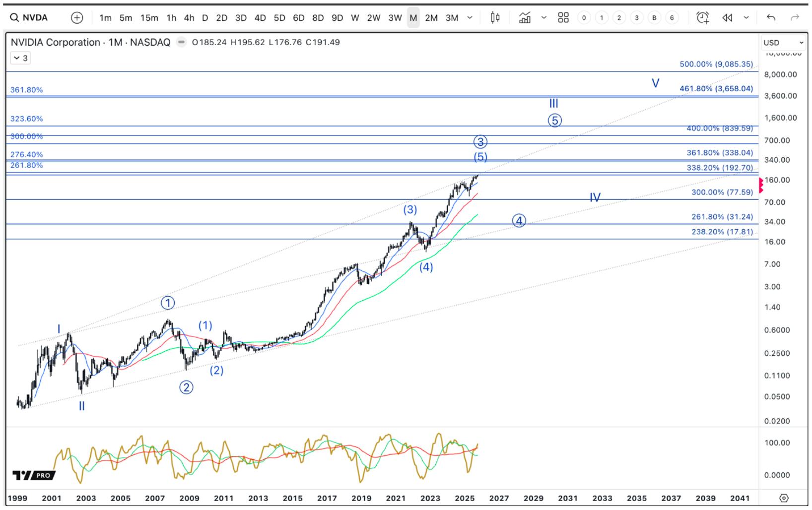Screen dimensions: 812x510
Task: Expand the time interval dropdown chevron
Action: 470,18
